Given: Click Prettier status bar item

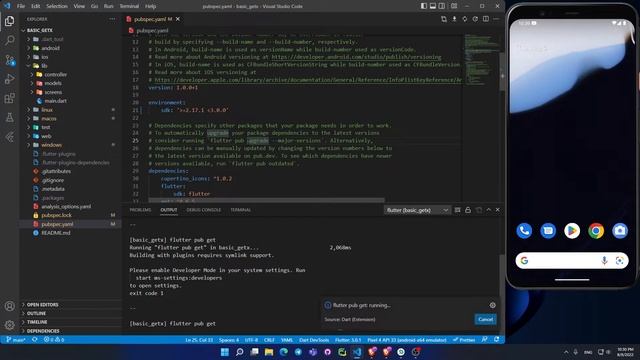Looking at the screenshot, I should click(x=464, y=340).
